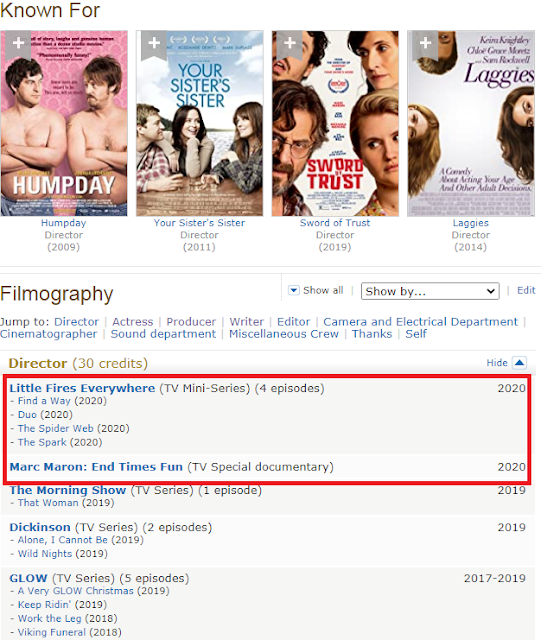Jump to the Cinematographer section
The image size is (541, 640).
click(x=49, y=334)
